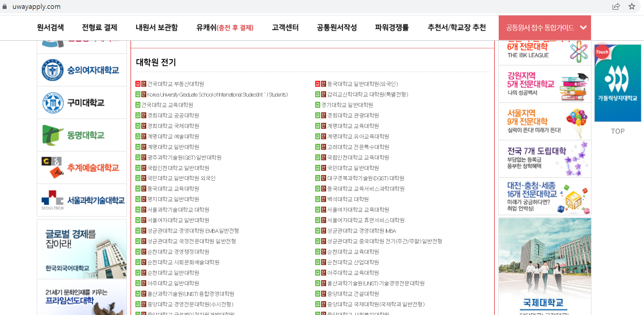Click the 접 icon beside 백석대학교 대학원
644x315 pixels.
[318, 199]
